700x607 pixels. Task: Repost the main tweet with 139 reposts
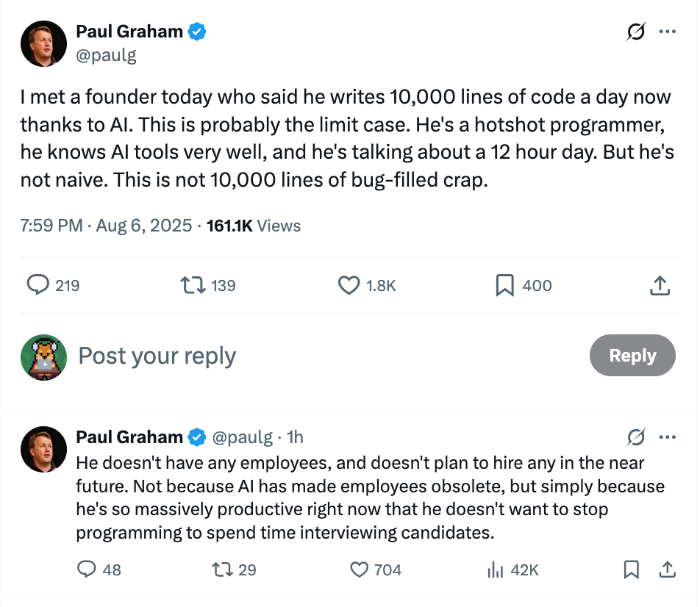pos(193,285)
